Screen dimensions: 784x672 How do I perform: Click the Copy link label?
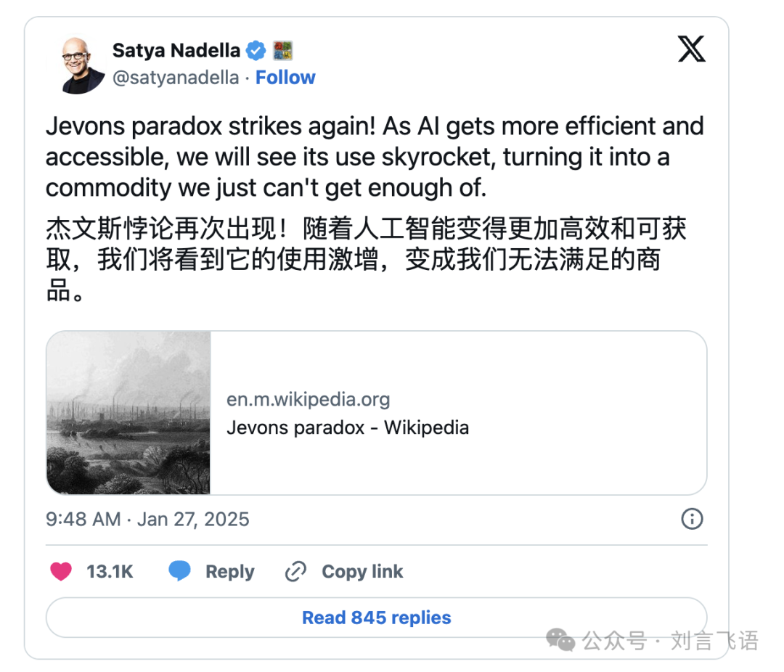click(x=362, y=572)
